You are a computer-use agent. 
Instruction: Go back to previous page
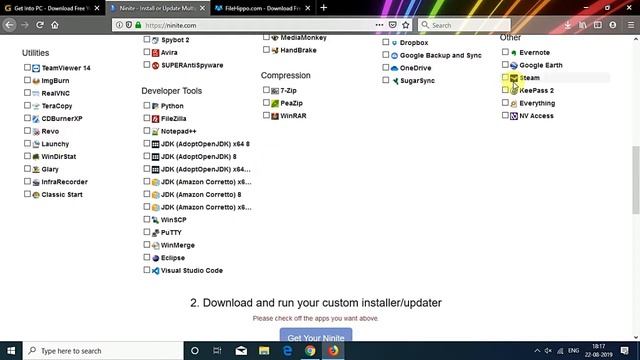pos(9,25)
